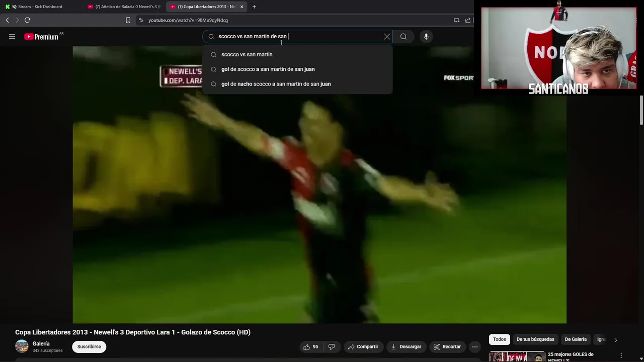Open more actions three-dot menu
Viewport: 644px width, 362px height.
(475, 347)
